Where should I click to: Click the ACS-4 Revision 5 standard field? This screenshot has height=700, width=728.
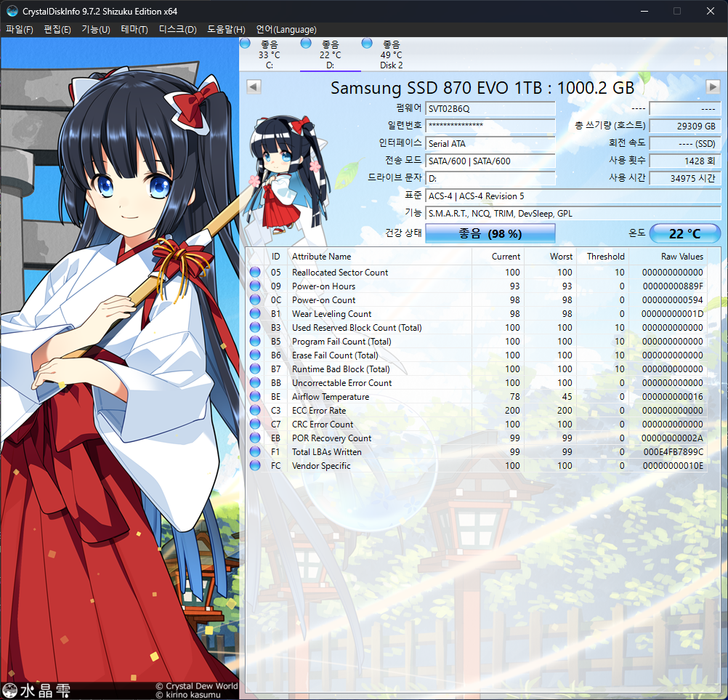click(573, 196)
